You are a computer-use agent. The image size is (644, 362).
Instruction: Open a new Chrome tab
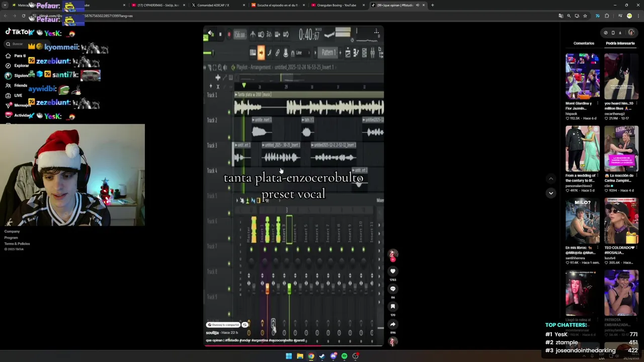pyautogui.click(x=432, y=5)
